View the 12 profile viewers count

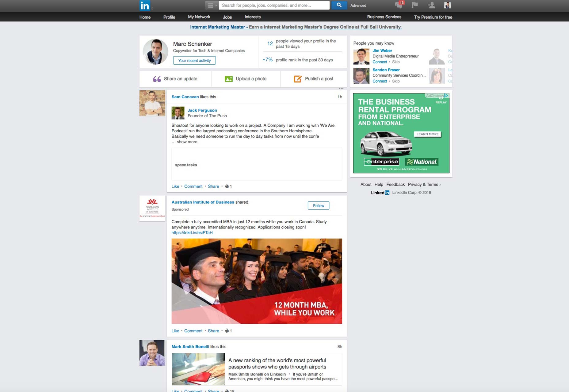click(270, 43)
